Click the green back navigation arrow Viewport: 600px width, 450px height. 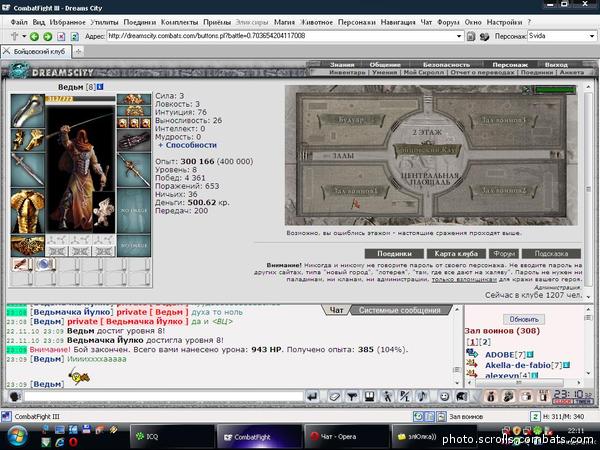point(34,36)
